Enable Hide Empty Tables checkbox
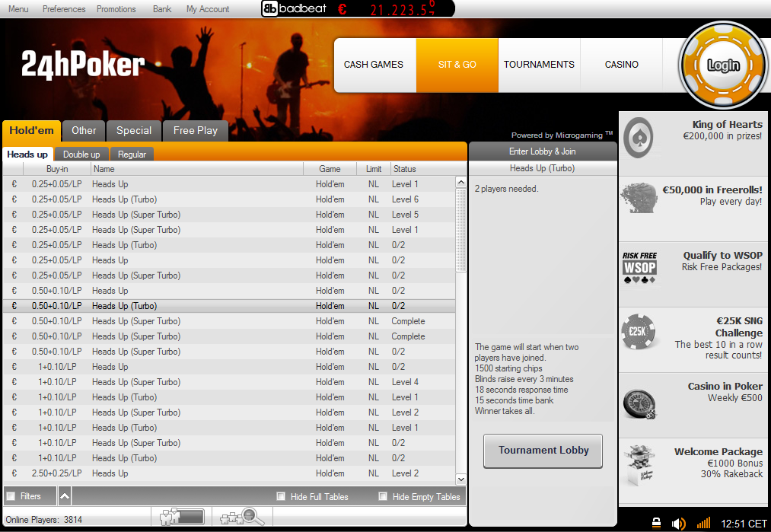Screen dimensions: 771x532 [383, 496]
